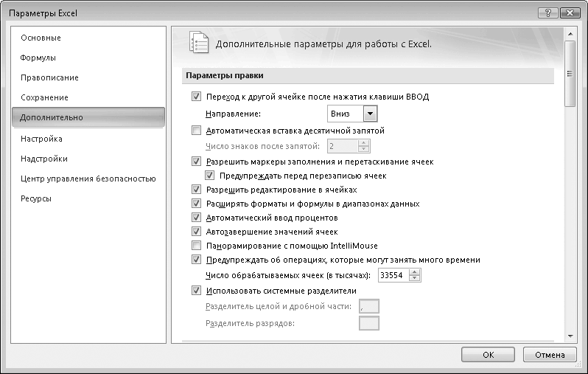The image size is (588, 374).
Task: Click the Параметры правки section header
Action: tap(368, 75)
